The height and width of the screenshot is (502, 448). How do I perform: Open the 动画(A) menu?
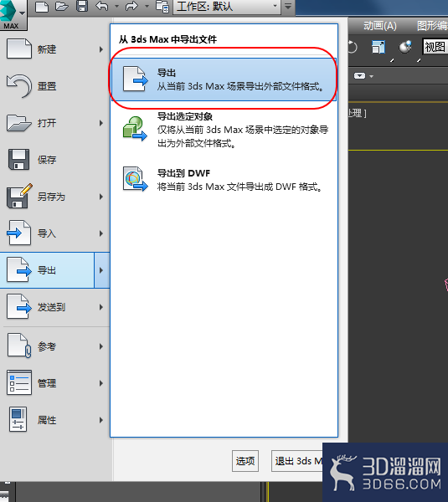[x=380, y=26]
